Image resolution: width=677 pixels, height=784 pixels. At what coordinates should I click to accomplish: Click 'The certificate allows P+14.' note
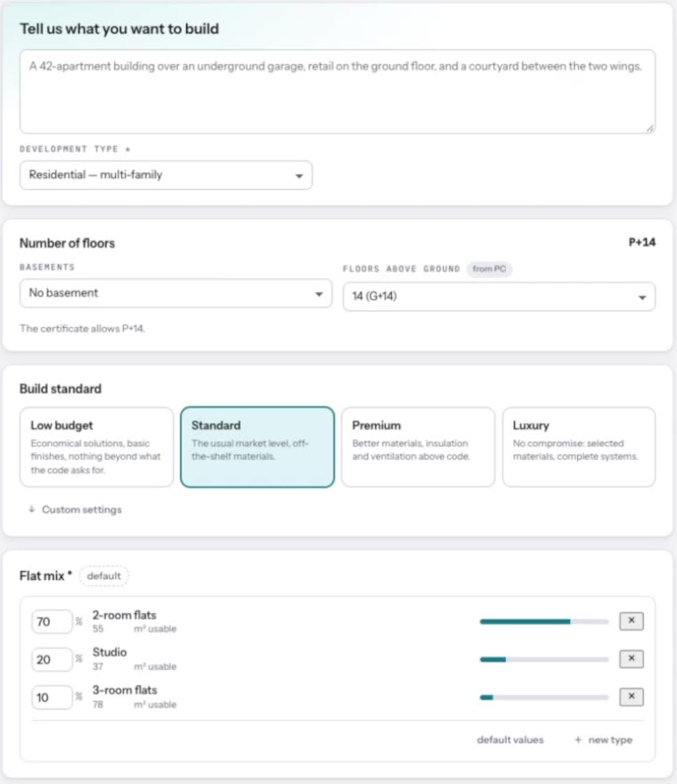(82, 329)
